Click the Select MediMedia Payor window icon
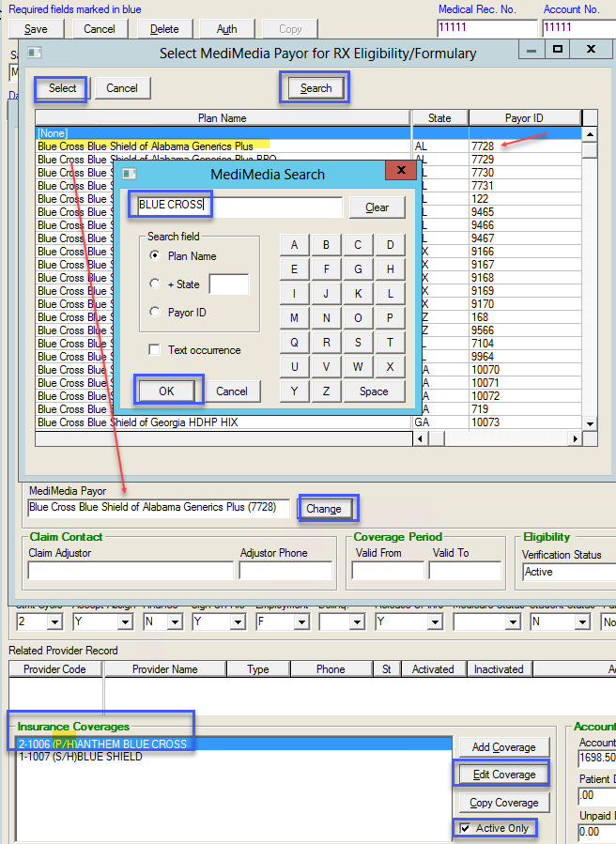This screenshot has height=844, width=616. coord(34,53)
